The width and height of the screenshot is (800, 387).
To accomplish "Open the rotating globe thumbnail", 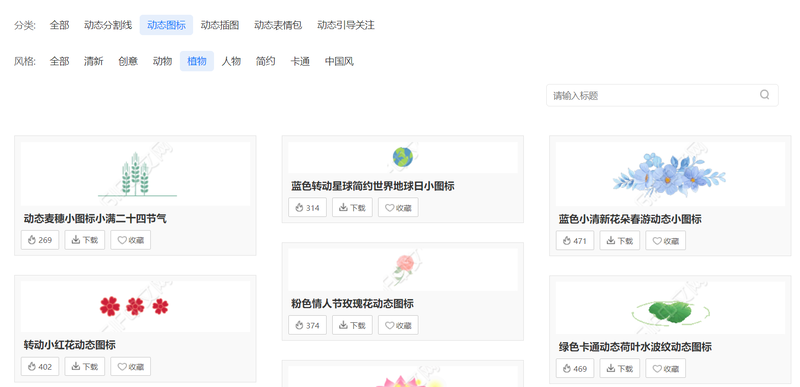I will (403, 158).
